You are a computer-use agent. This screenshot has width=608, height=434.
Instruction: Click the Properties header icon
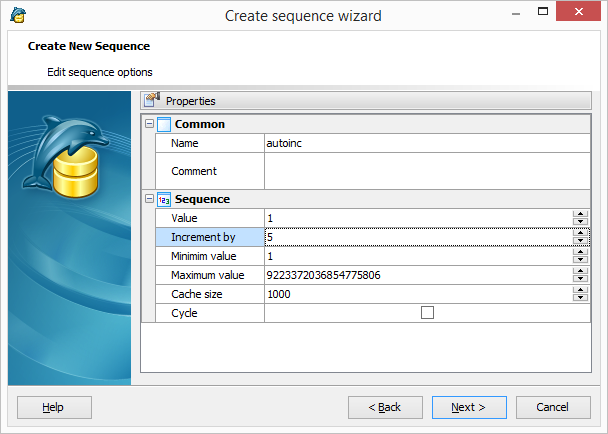[x=152, y=101]
